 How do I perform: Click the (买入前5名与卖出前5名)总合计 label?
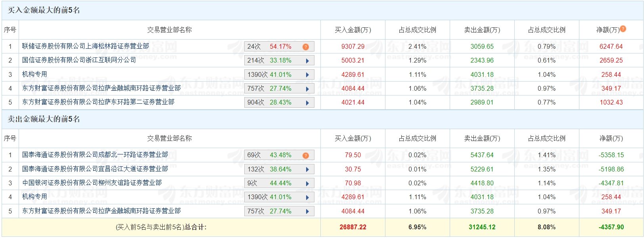[161, 227]
